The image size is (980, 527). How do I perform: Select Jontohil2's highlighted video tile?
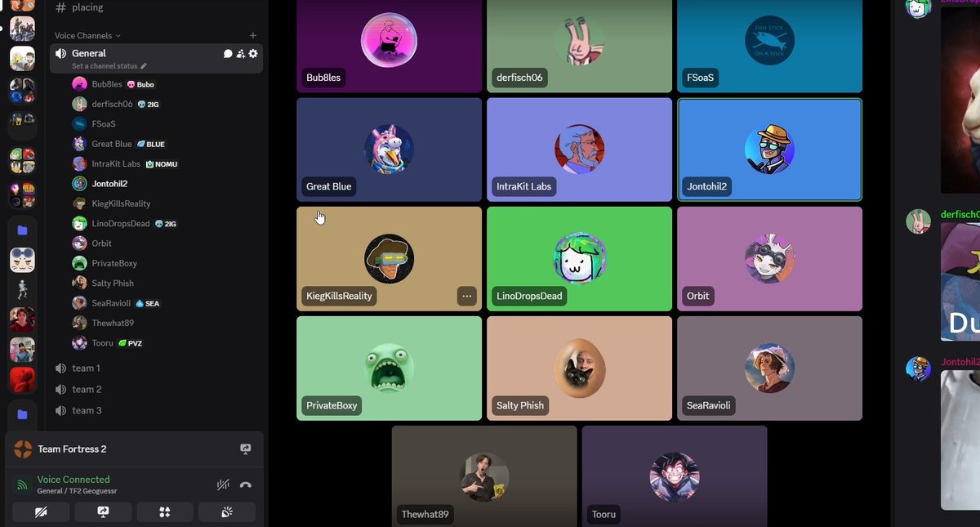click(x=768, y=150)
